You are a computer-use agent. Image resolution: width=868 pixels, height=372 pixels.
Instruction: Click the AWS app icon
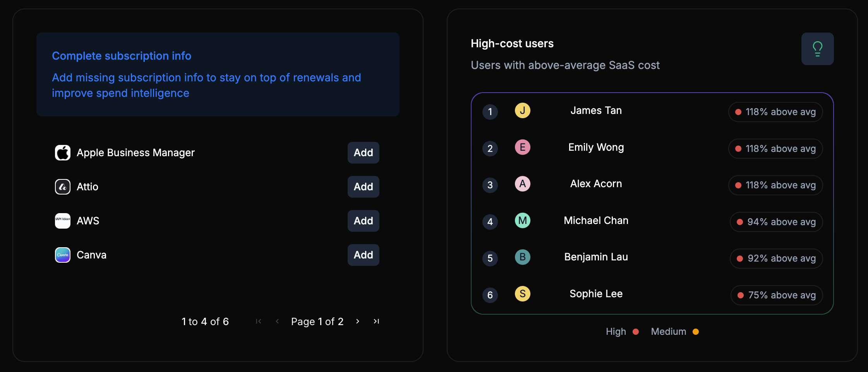pyautogui.click(x=63, y=220)
